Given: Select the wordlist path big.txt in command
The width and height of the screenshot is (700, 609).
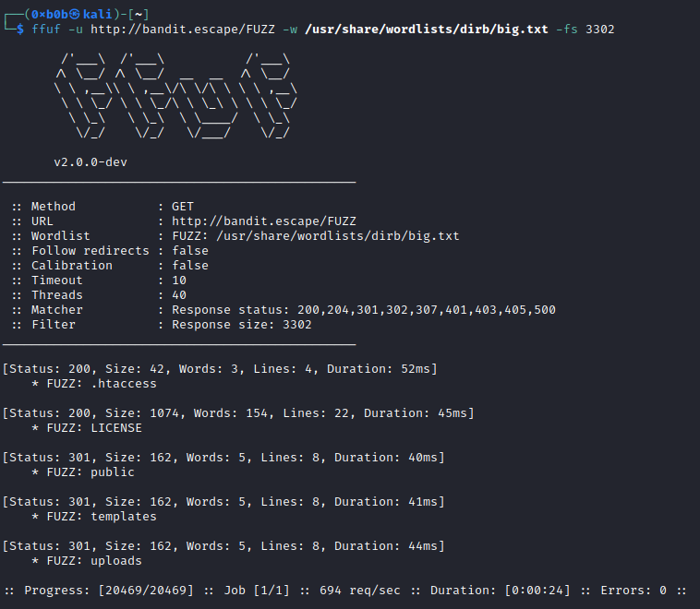Looking at the screenshot, I should pyautogui.click(x=427, y=30).
